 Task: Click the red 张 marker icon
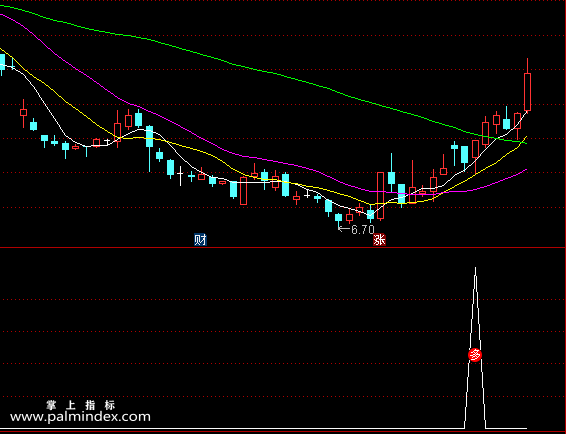(x=379, y=239)
